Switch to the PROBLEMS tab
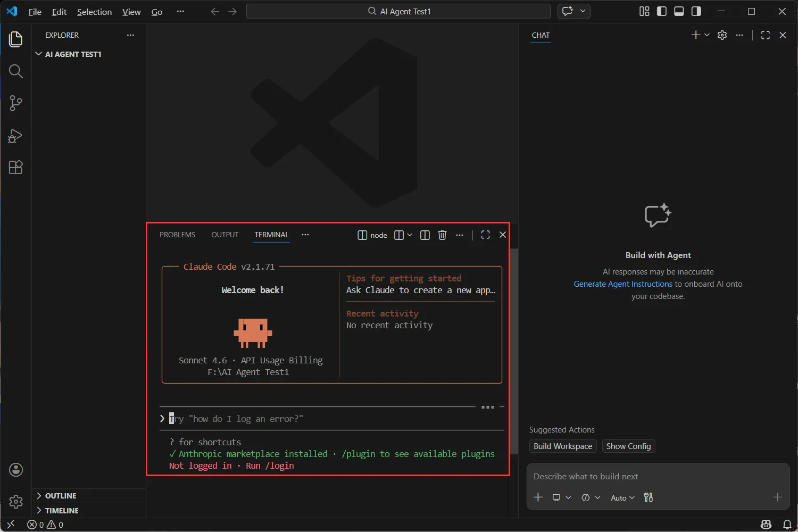Image resolution: width=798 pixels, height=532 pixels. [x=177, y=235]
